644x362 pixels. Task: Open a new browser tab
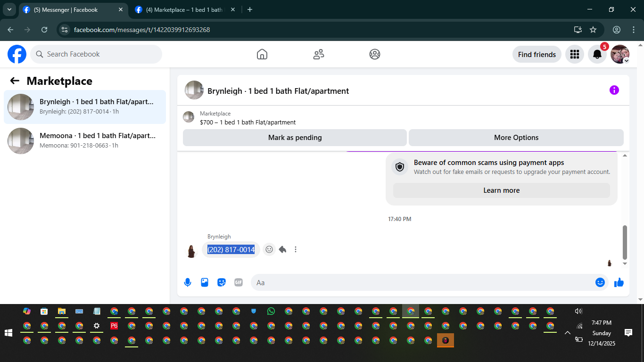click(x=250, y=9)
